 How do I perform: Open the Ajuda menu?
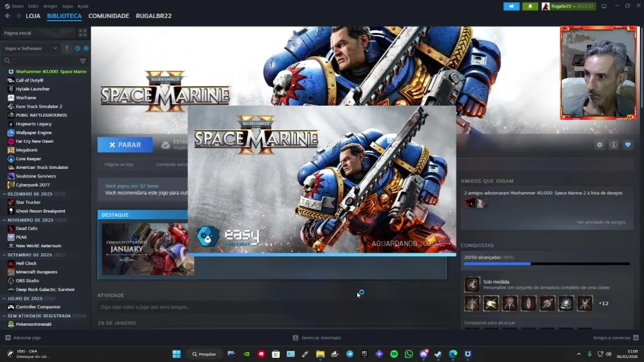pos(83,6)
